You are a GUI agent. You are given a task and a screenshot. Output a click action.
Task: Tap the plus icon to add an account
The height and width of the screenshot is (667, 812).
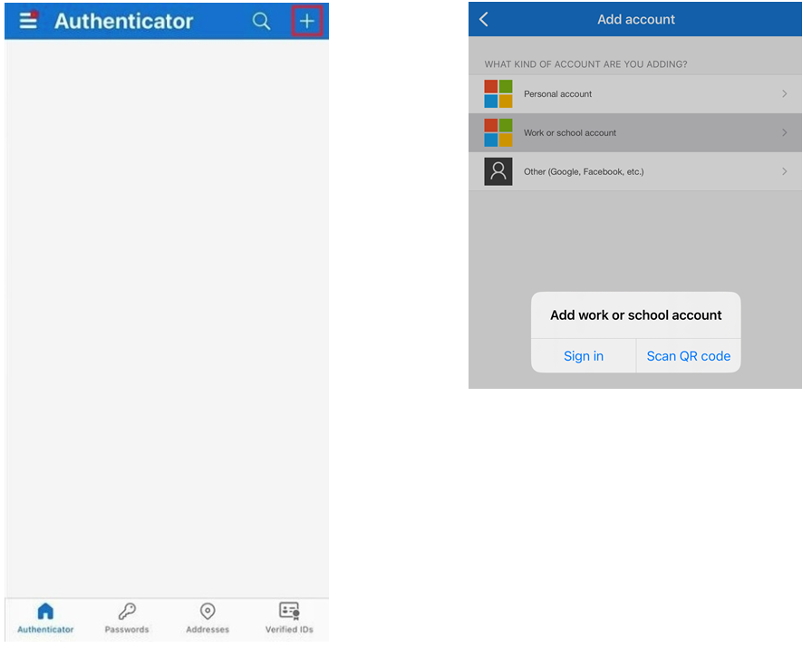[307, 21]
